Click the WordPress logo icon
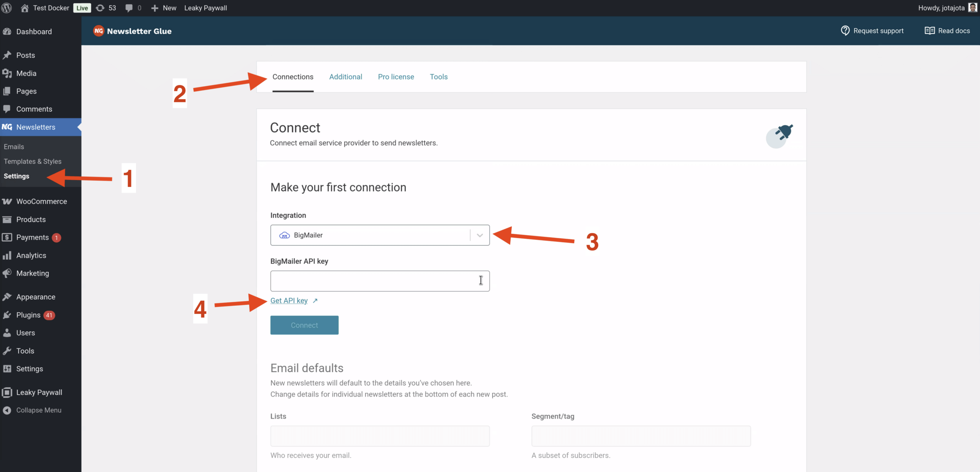 [7, 8]
